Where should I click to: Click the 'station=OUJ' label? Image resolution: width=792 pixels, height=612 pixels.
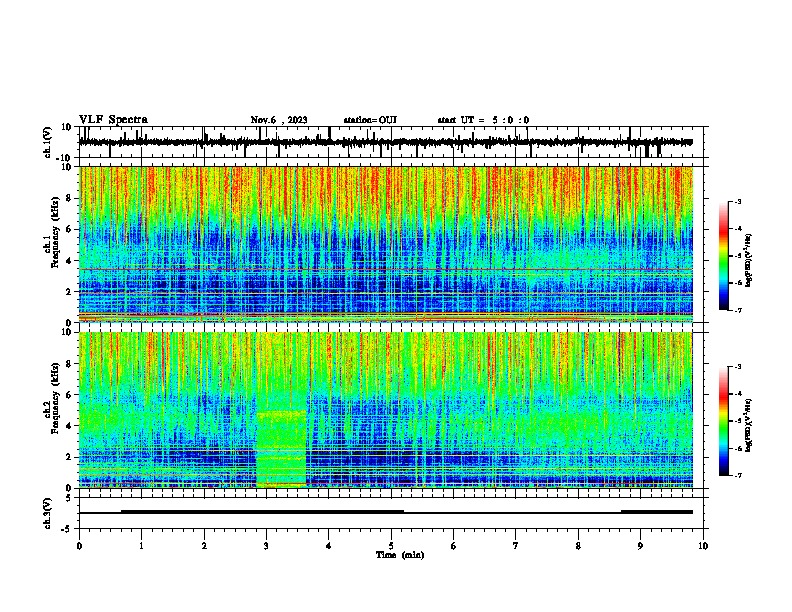click(370, 120)
